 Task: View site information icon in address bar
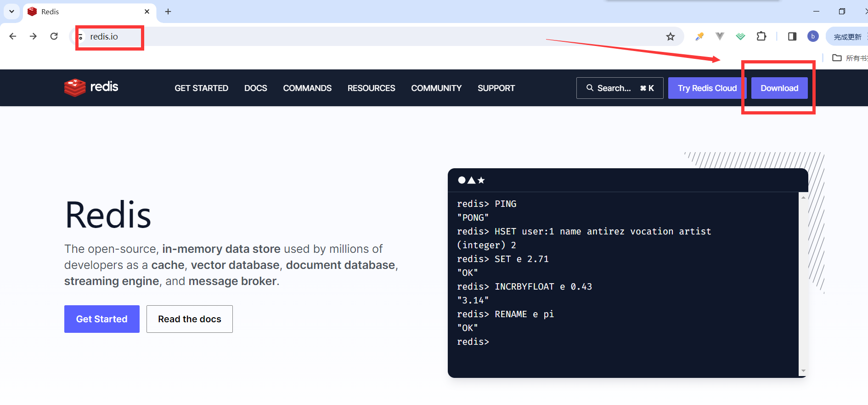point(80,36)
